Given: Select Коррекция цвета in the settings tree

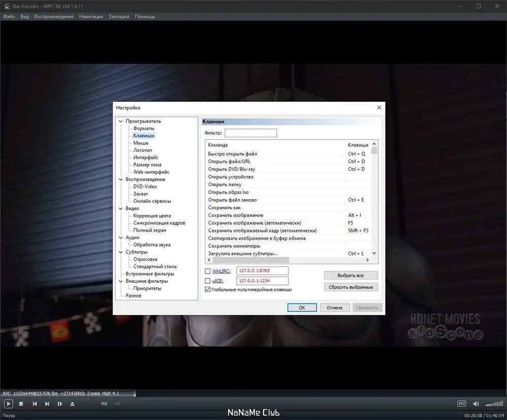Looking at the screenshot, I should coord(152,216).
